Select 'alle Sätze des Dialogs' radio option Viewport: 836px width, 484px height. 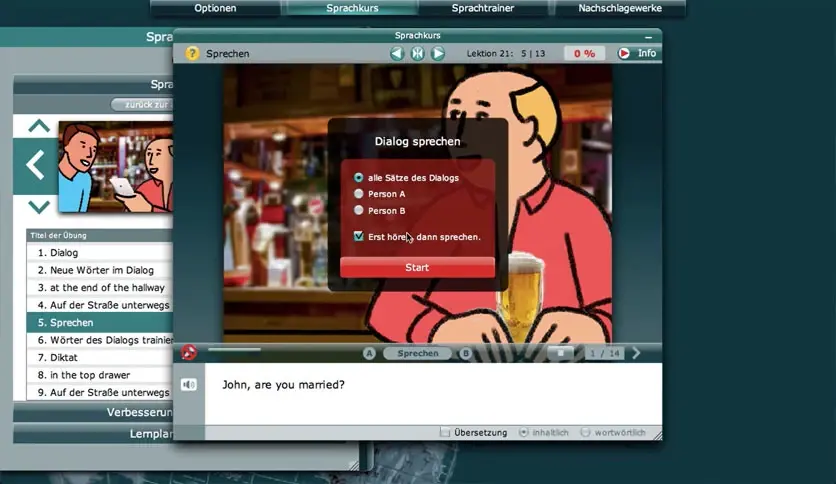click(x=359, y=177)
